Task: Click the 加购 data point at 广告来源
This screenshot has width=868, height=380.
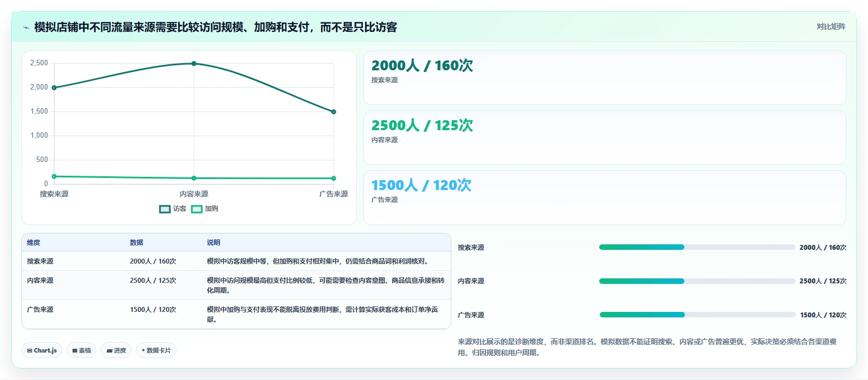Action: (x=334, y=178)
